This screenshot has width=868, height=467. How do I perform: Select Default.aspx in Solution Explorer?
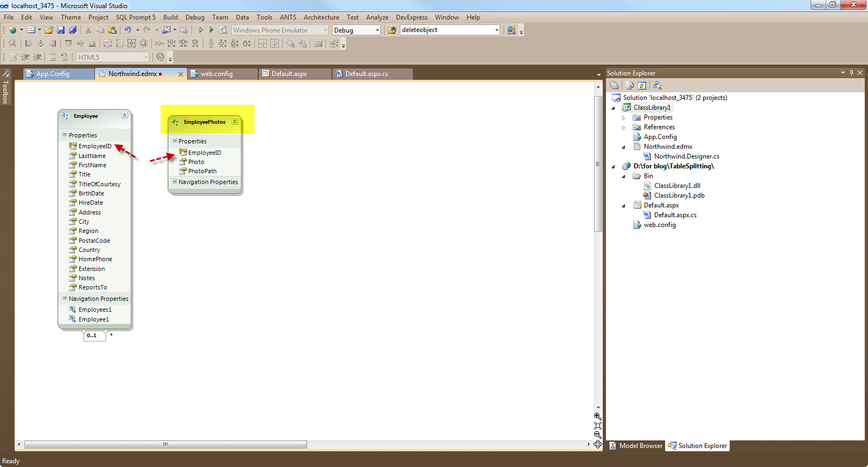(661, 205)
